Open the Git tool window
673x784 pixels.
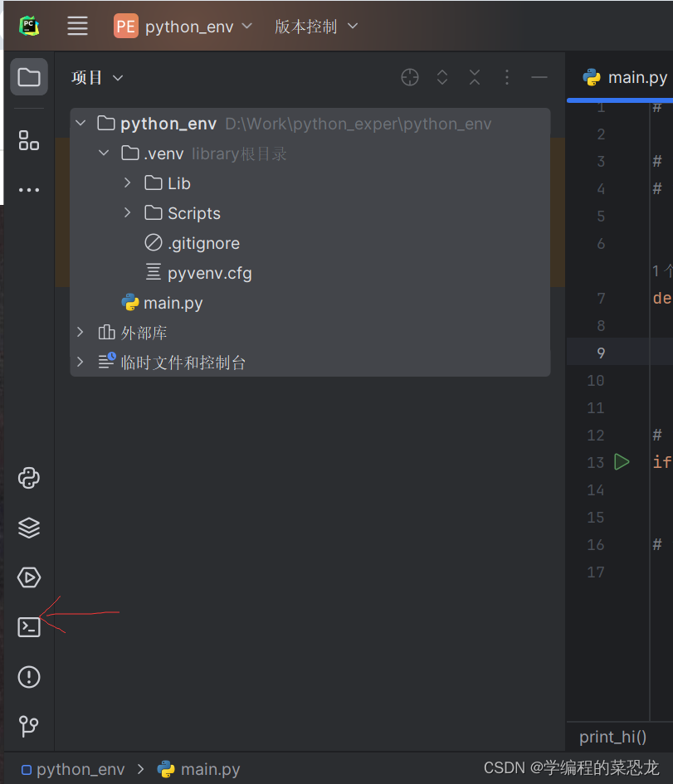pos(28,727)
